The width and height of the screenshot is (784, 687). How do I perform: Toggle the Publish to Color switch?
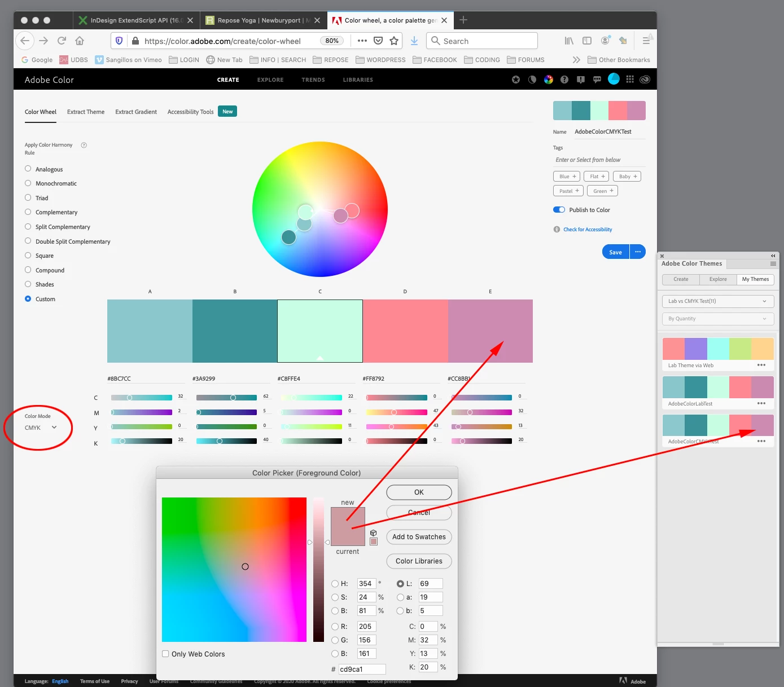click(x=559, y=210)
